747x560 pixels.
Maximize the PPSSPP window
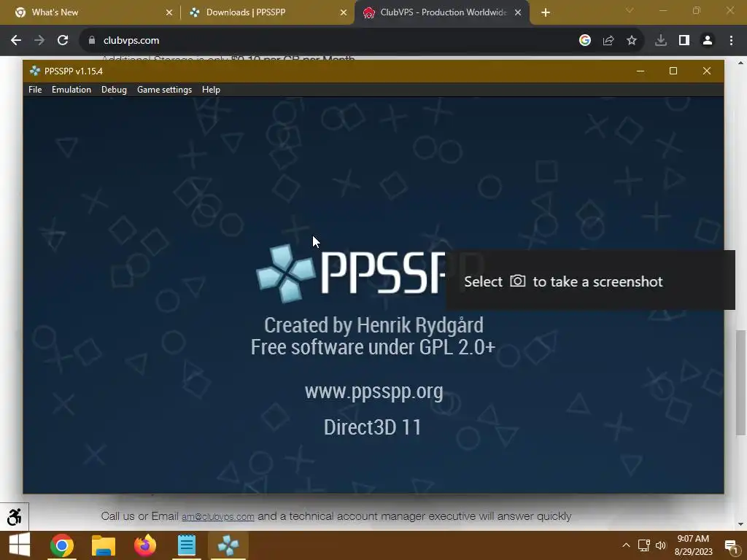(673, 71)
